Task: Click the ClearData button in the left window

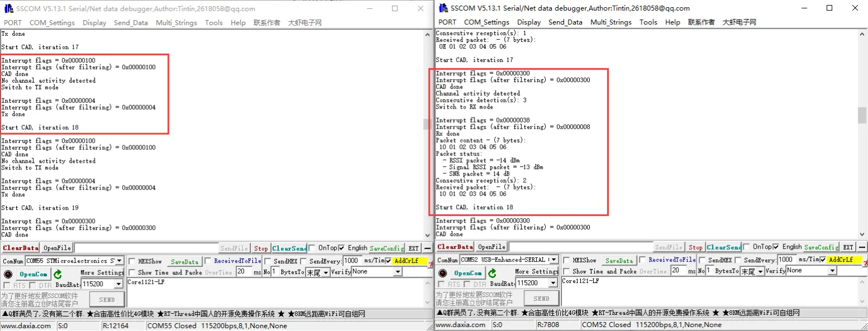Action: (x=21, y=248)
